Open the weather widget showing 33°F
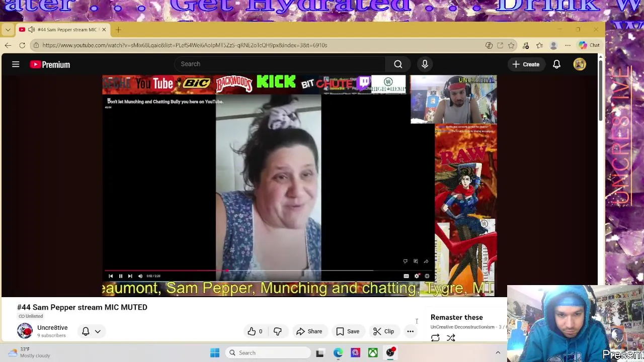This screenshot has width=644, height=362. (x=29, y=352)
